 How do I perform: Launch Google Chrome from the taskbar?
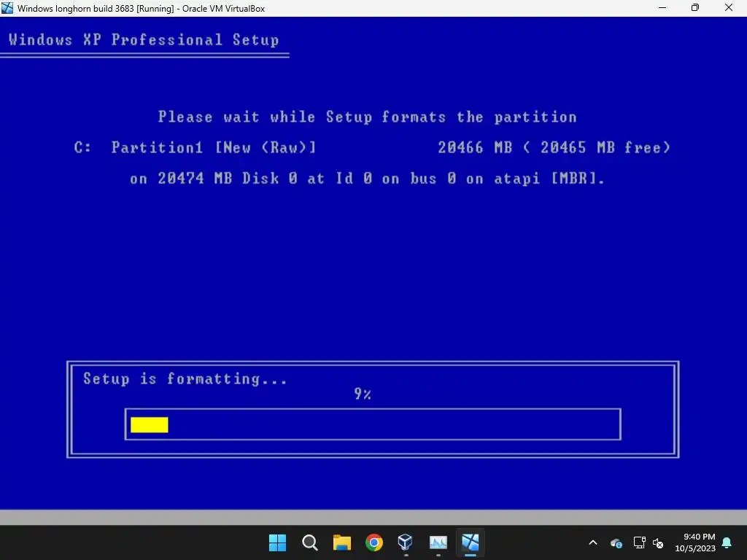click(374, 542)
